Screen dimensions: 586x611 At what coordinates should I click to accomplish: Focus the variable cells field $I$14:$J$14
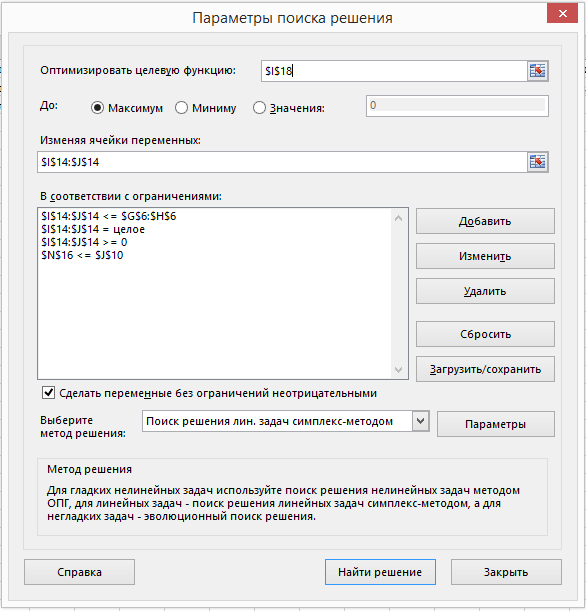click(x=282, y=162)
